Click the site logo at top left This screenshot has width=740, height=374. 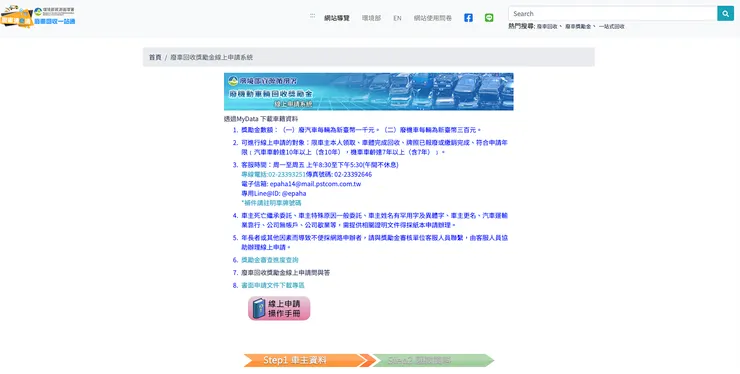[38, 16]
